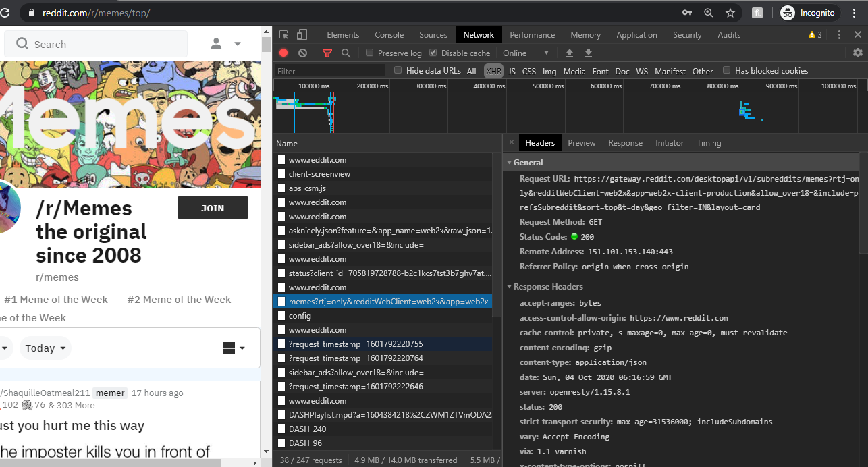Click the JOIN button for r/Memes
Image resolution: width=868 pixels, height=467 pixels.
[213, 208]
